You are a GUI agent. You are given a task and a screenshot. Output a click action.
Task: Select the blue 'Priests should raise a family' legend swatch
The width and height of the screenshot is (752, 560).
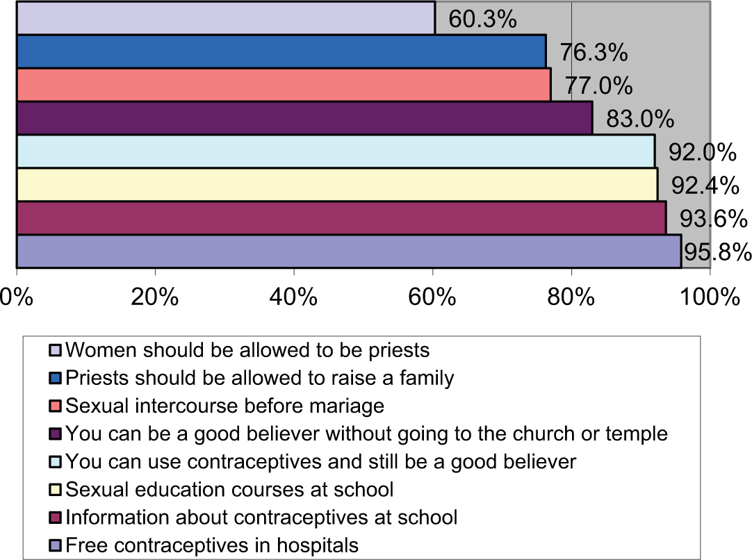pos(55,378)
